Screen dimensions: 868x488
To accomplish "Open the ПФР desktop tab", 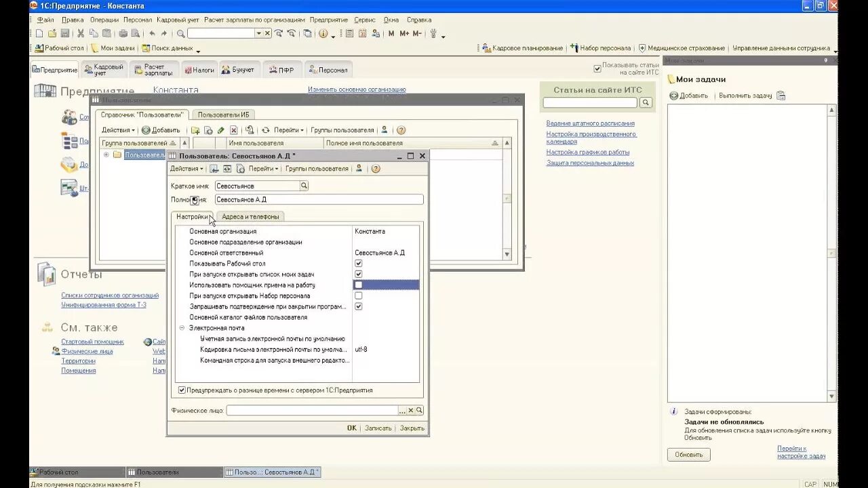I will [x=281, y=70].
